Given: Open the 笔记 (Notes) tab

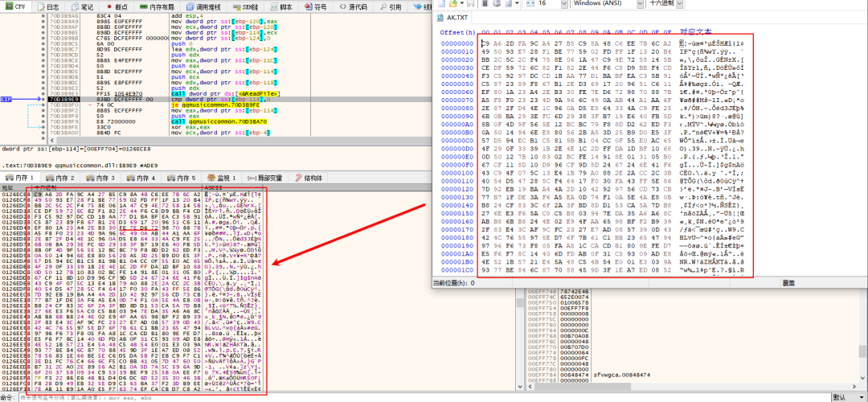Looking at the screenshot, I should click(81, 7).
